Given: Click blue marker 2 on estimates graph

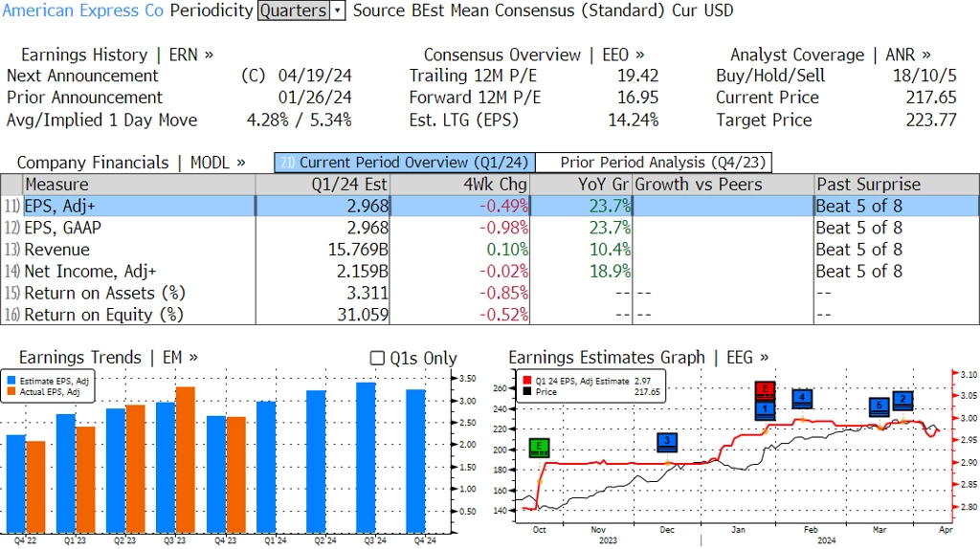Looking at the screenshot, I should [902, 401].
